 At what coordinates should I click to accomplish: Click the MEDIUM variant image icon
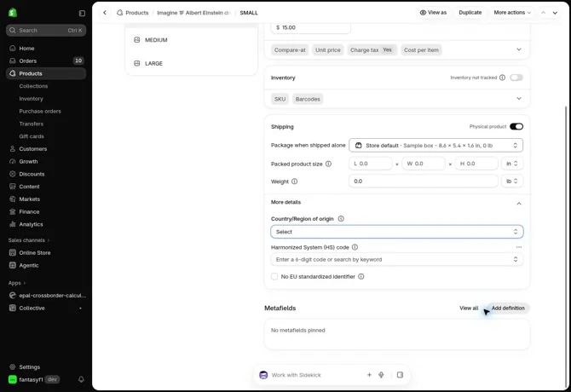tap(137, 40)
